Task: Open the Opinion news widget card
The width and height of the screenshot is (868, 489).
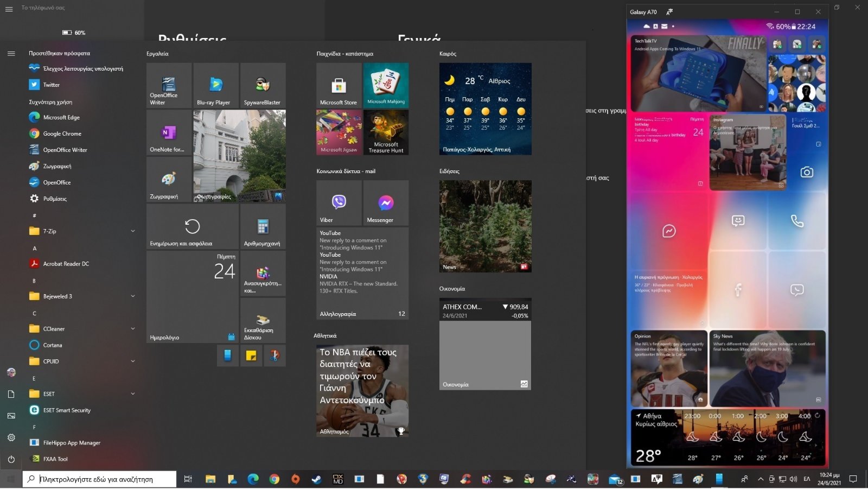Action: coord(669,369)
